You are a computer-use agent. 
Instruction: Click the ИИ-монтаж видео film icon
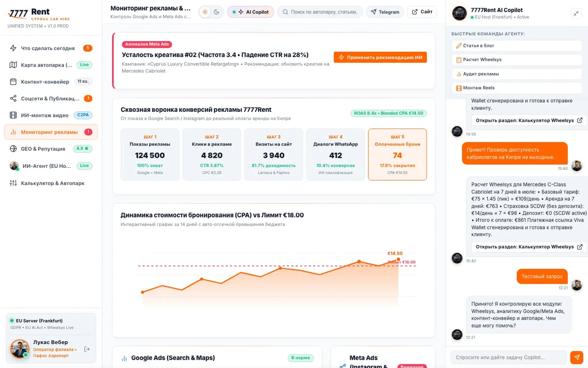pyautogui.click(x=13, y=115)
